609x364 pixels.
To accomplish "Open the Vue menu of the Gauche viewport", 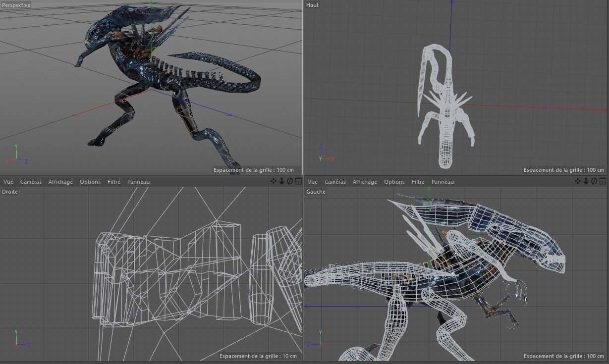I will 313,182.
